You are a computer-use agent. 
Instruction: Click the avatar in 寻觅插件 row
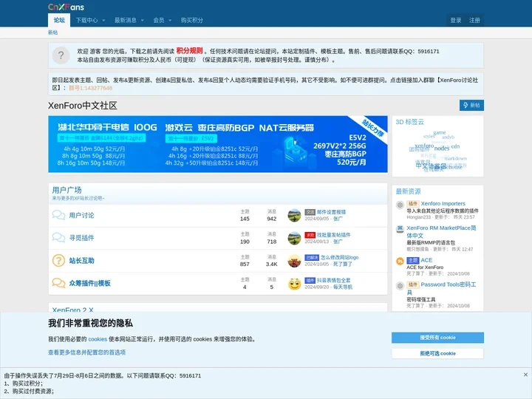coord(294,238)
